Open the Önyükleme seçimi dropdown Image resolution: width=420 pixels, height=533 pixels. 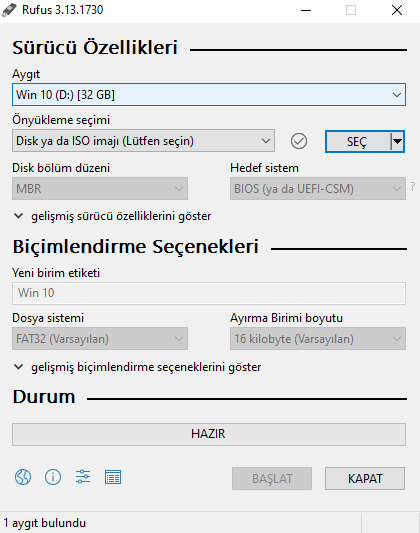tap(143, 141)
